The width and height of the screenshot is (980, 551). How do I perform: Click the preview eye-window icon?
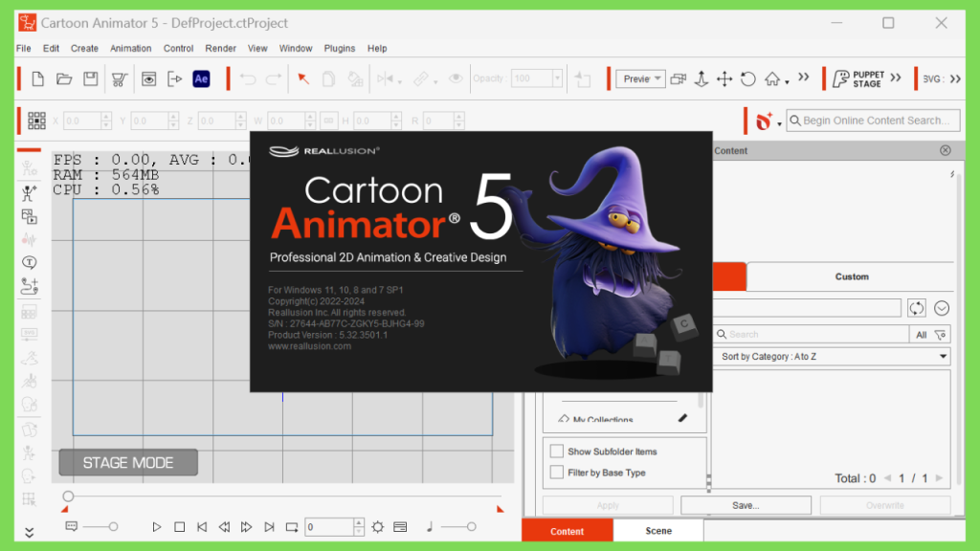(148, 78)
